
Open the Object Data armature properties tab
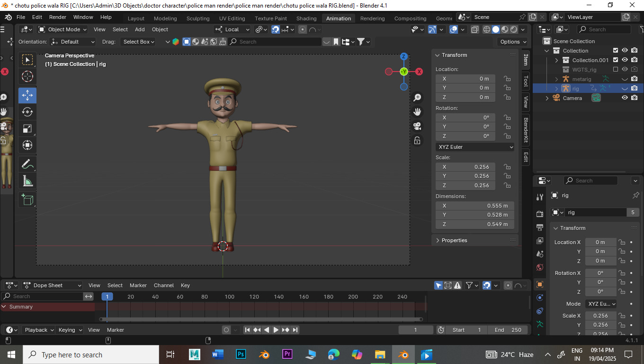[539, 324]
